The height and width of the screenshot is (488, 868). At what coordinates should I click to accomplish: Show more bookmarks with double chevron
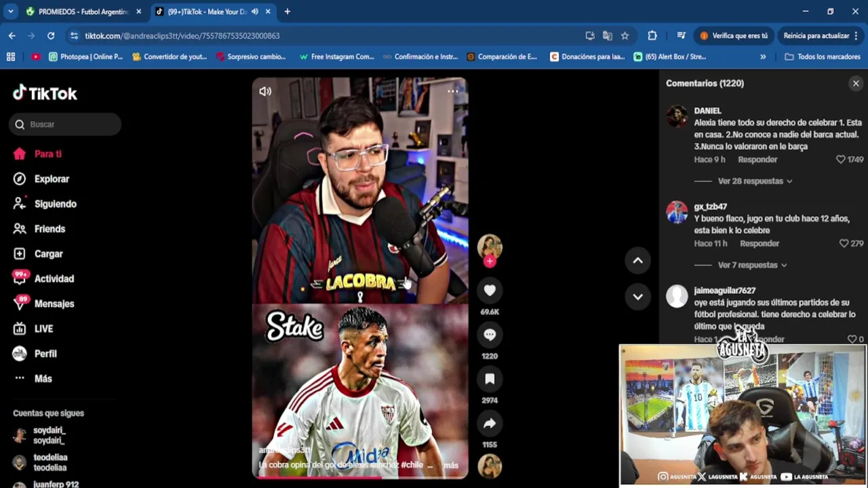763,57
